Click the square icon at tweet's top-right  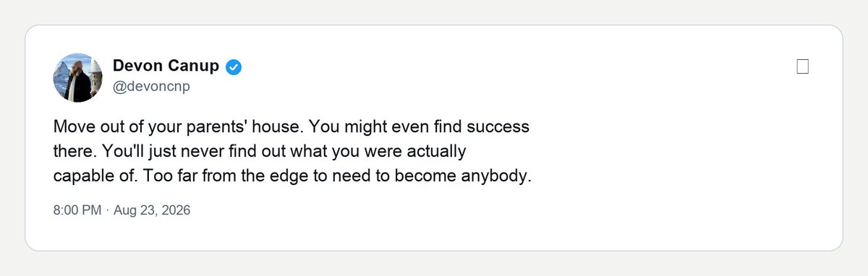pyautogui.click(x=801, y=67)
